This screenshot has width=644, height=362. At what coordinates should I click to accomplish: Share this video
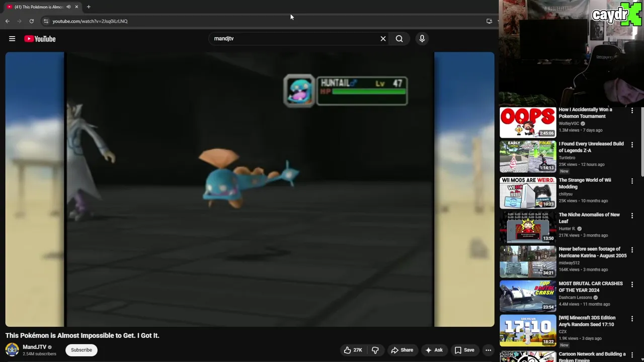402,350
